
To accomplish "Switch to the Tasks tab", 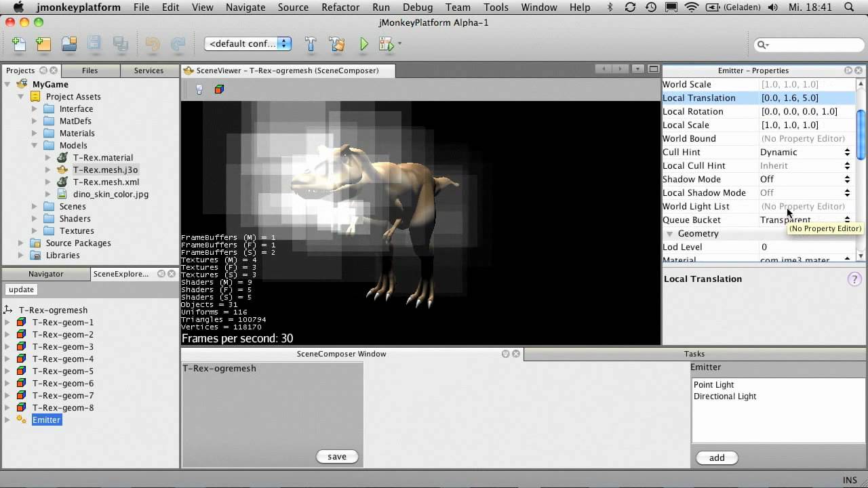I will pos(694,354).
